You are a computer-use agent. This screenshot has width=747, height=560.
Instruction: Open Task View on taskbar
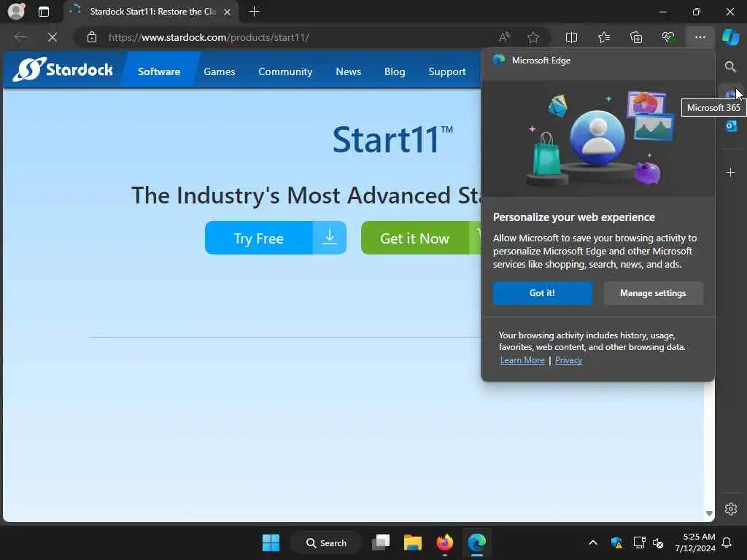click(381, 542)
